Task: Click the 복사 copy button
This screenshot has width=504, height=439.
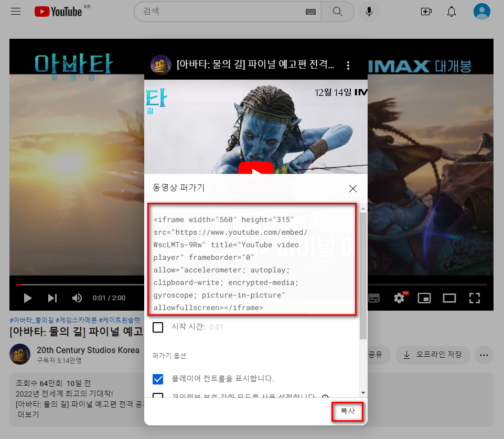Action: click(x=348, y=411)
